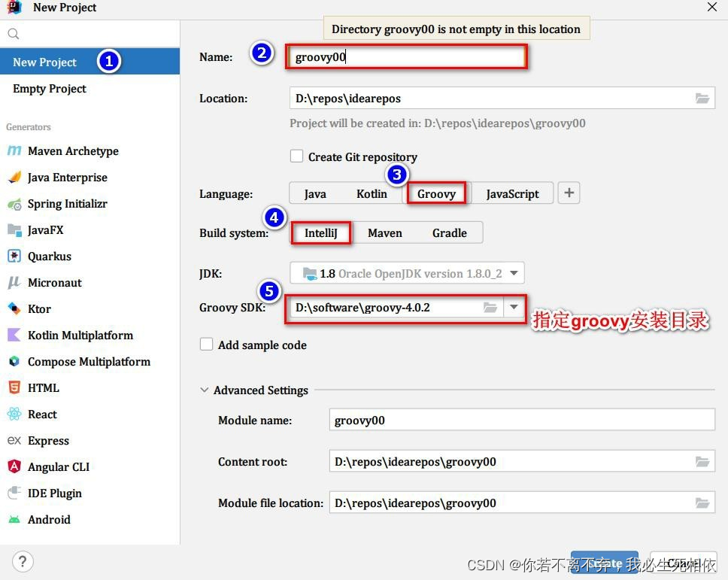Click the Maven Archetype generator icon
Screen dimensions: 728x580
tap(14, 150)
